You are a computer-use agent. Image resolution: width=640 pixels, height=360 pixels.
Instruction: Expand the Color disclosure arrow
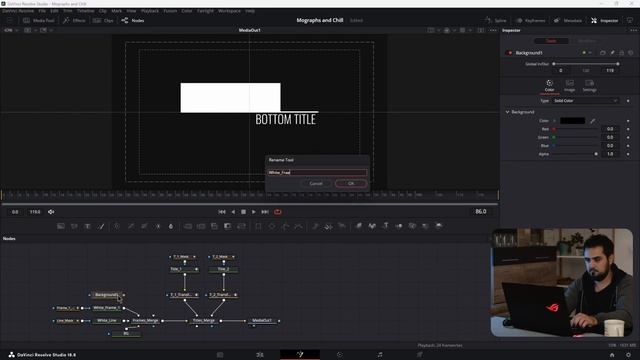(x=554, y=121)
